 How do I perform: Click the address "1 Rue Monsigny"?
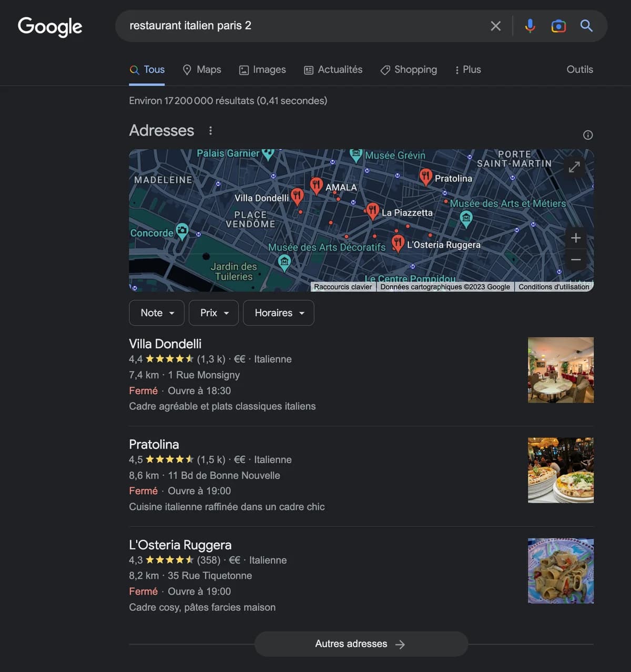pos(204,375)
